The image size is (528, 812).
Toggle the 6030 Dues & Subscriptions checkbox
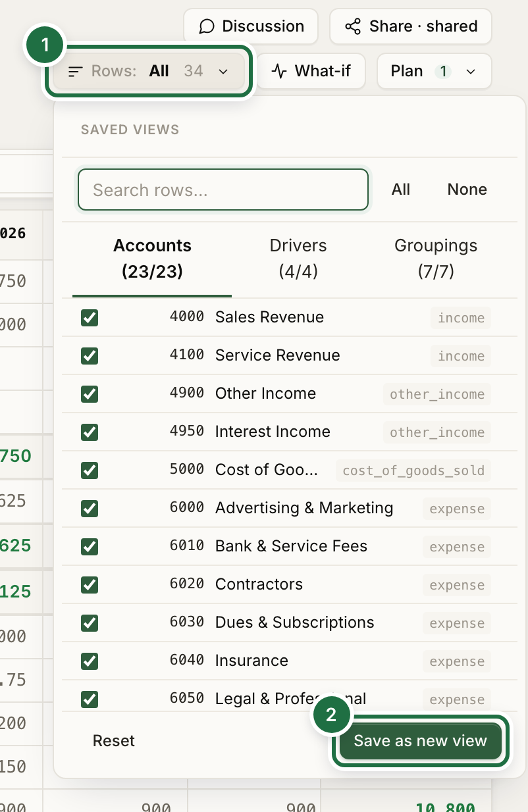[90, 623]
